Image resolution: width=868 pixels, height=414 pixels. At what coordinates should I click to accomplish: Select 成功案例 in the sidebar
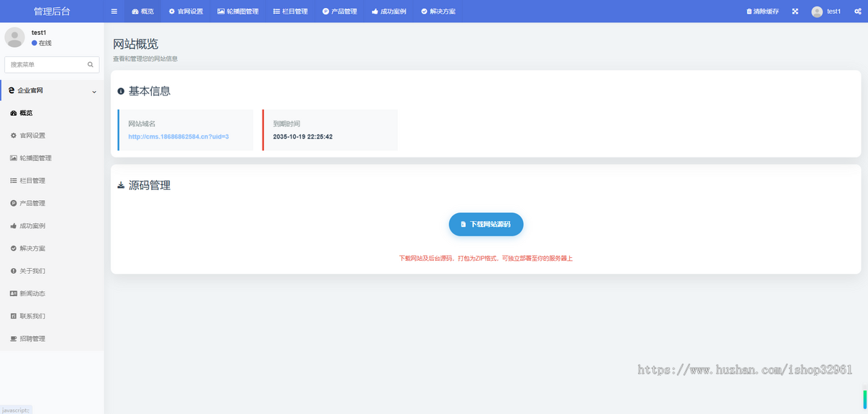52,226
